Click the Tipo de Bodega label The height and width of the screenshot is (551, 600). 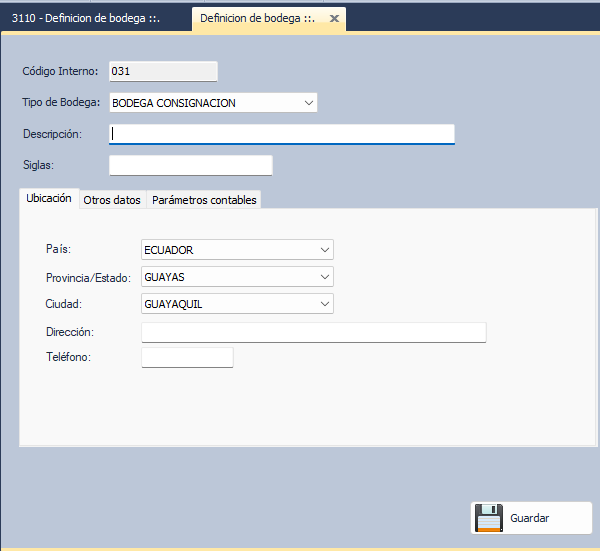pos(61,102)
